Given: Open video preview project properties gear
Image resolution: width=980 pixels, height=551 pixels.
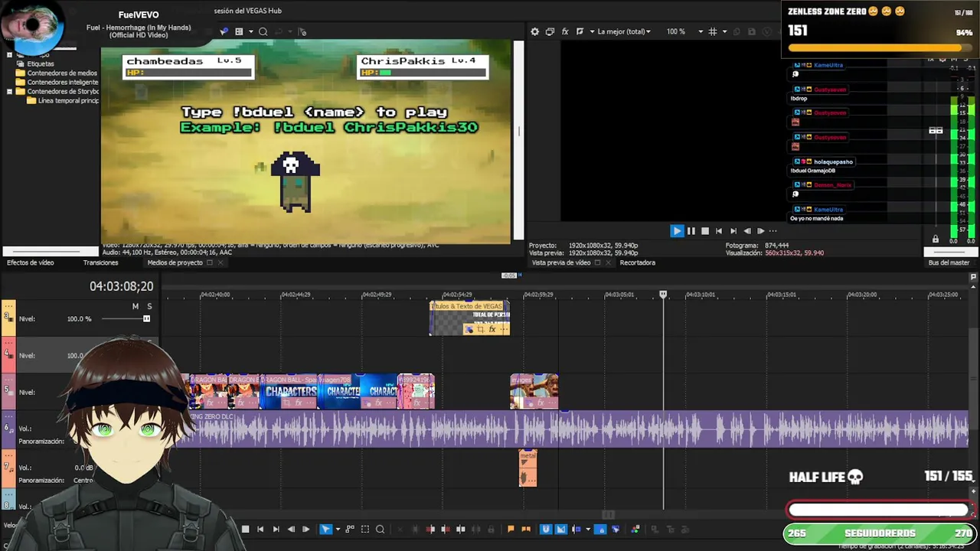Looking at the screenshot, I should 535,31.
